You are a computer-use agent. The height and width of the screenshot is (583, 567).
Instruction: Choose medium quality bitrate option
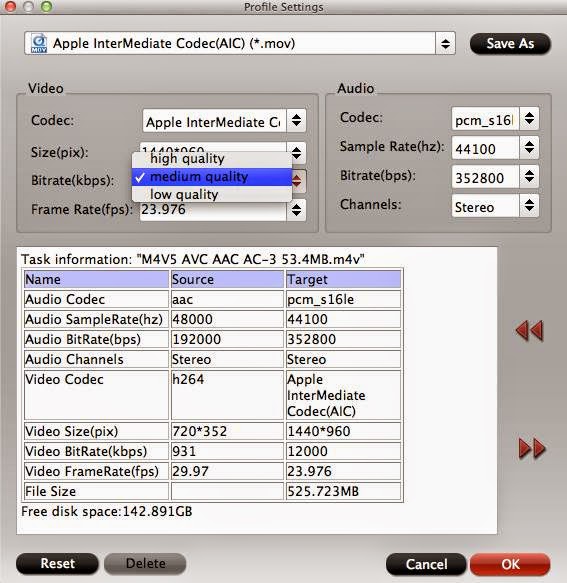pyautogui.click(x=212, y=177)
